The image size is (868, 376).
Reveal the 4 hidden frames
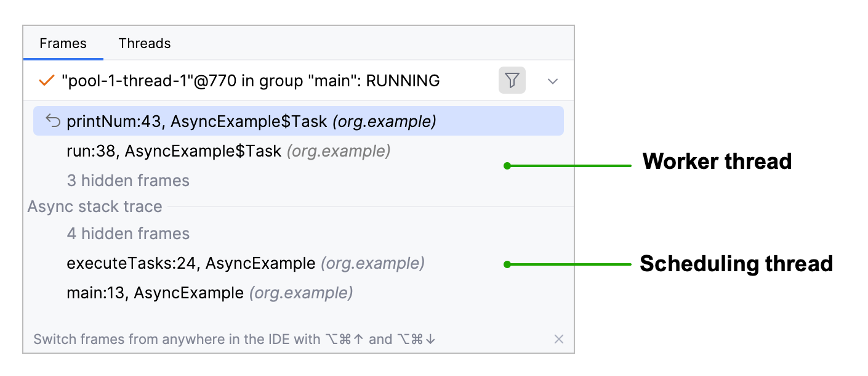(x=128, y=233)
